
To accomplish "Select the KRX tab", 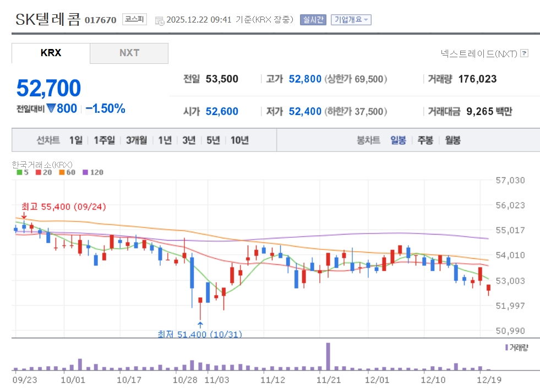I will [x=51, y=53].
